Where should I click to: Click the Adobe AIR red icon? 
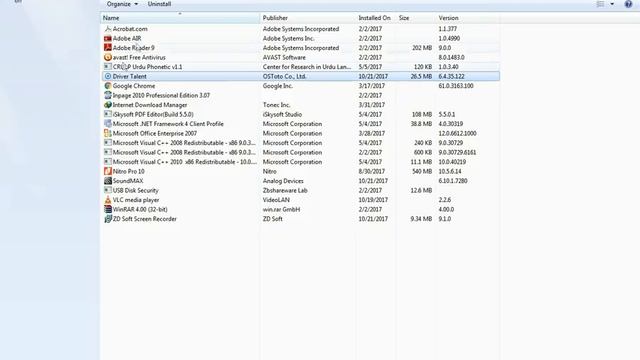coord(108,38)
